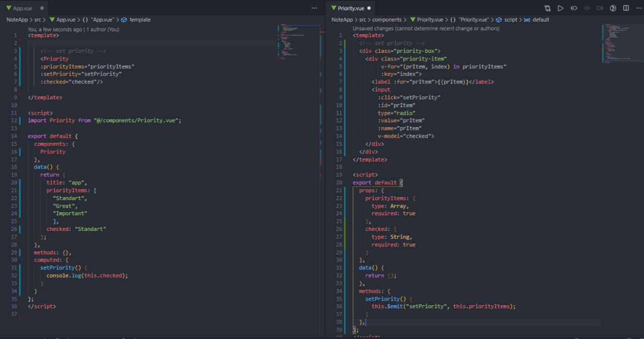Click the methods: {}, line in App.vue

(x=53, y=252)
